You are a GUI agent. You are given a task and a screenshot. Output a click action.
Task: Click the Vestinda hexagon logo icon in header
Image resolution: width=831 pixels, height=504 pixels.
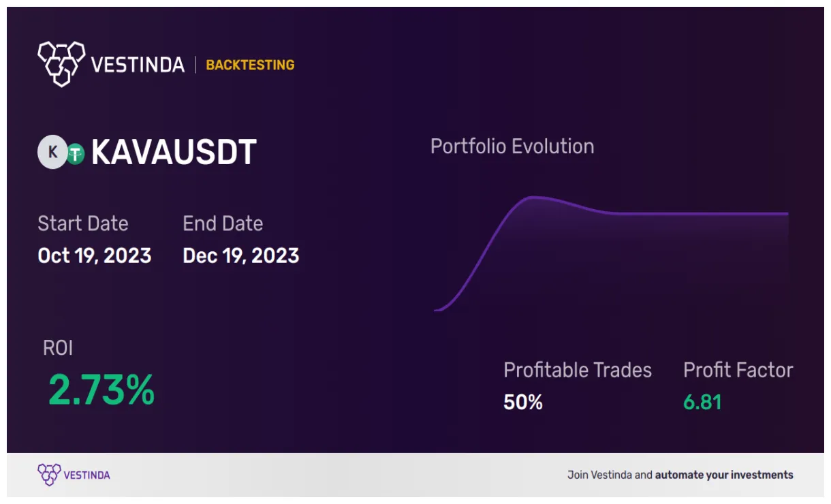point(61,64)
